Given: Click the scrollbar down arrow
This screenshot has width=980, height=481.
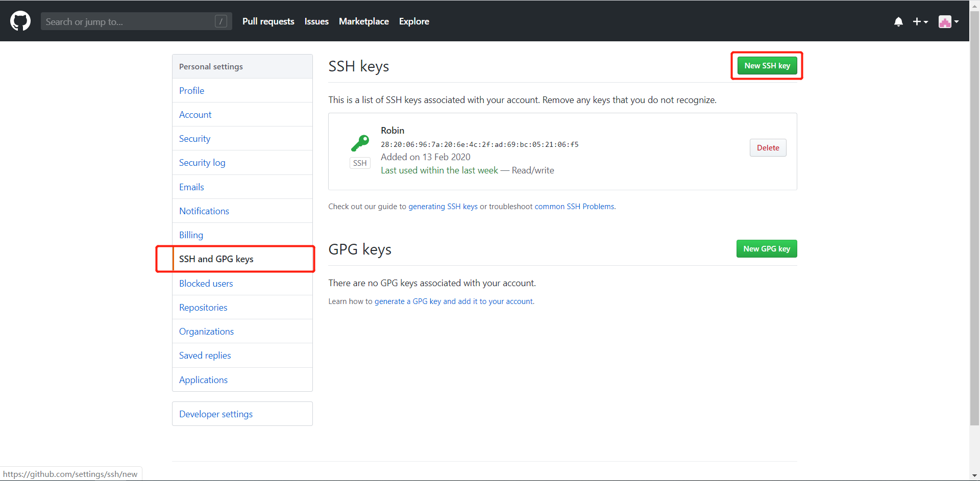Looking at the screenshot, I should pyautogui.click(x=974, y=476).
